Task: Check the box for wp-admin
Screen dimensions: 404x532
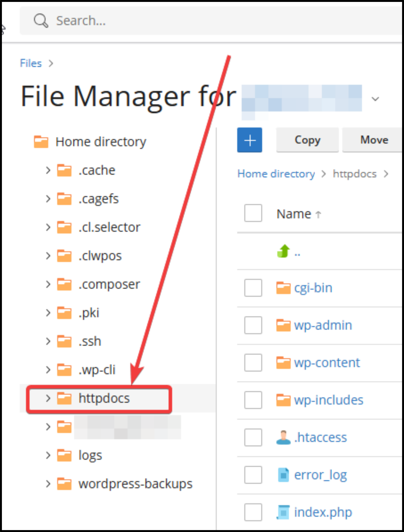Action: 253,325
